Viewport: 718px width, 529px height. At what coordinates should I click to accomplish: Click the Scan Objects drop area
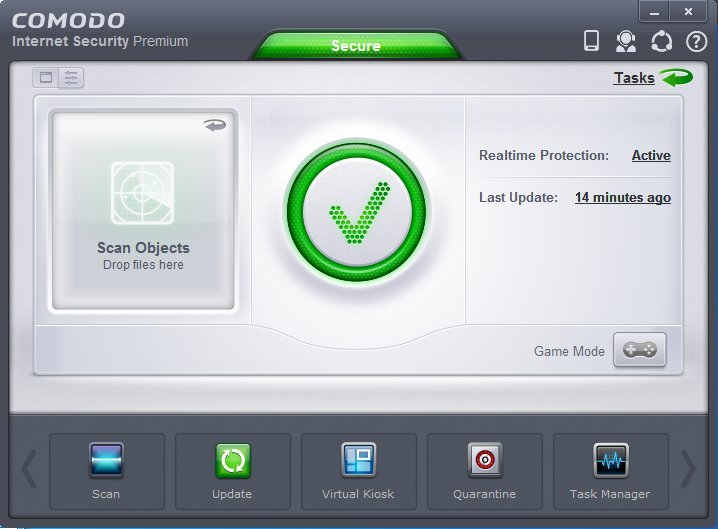tap(143, 211)
